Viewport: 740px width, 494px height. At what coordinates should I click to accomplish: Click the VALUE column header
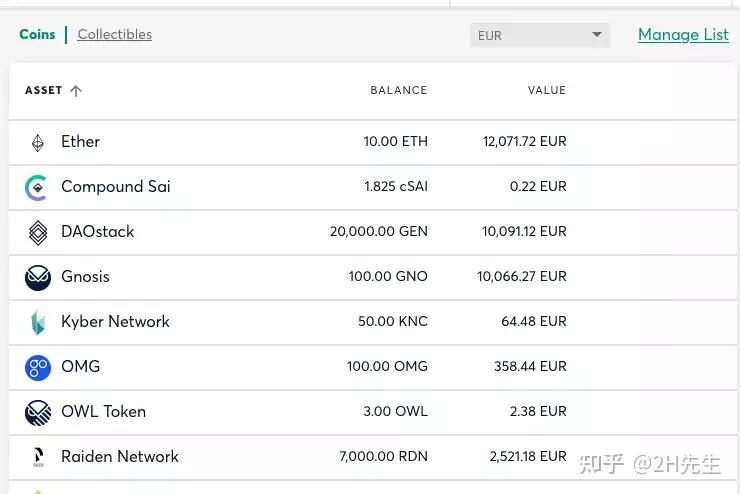click(x=546, y=90)
